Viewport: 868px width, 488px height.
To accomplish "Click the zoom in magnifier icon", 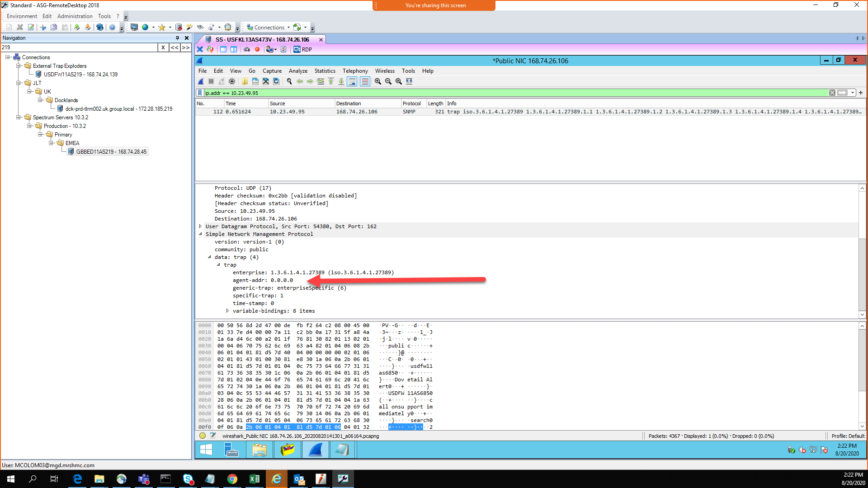I will click(x=378, y=82).
